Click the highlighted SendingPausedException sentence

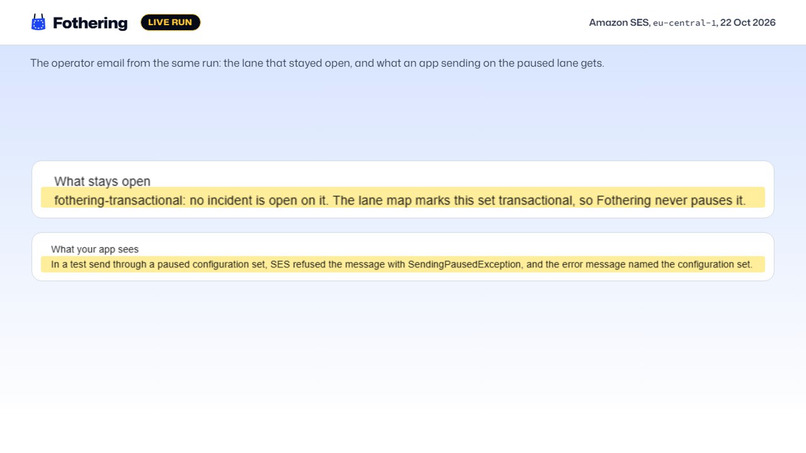click(402, 264)
